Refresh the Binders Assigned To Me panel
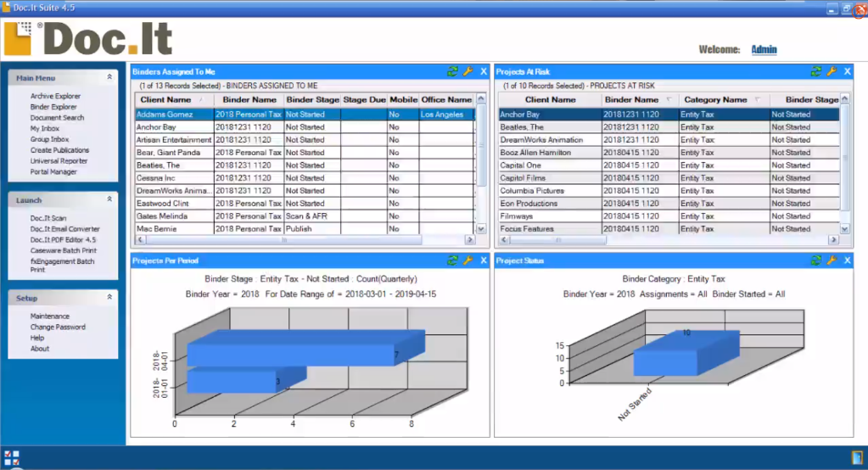The height and width of the screenshot is (470, 868). pos(453,72)
